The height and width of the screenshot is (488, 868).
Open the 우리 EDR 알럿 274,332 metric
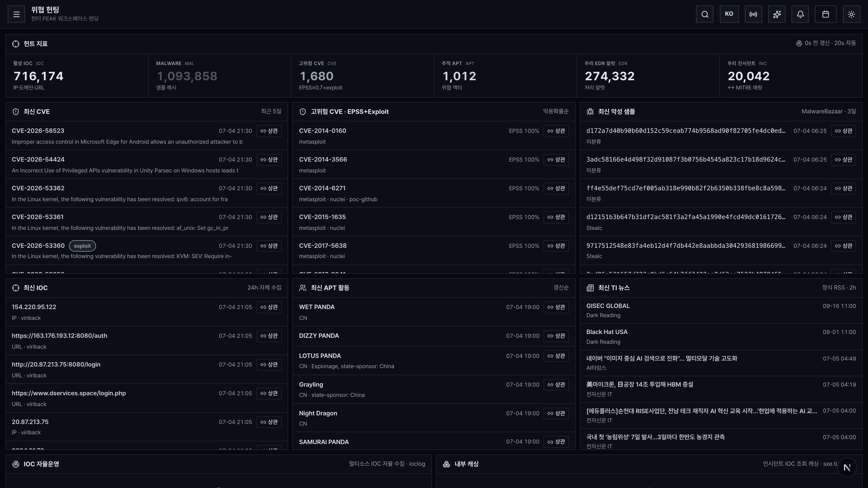[x=648, y=75]
